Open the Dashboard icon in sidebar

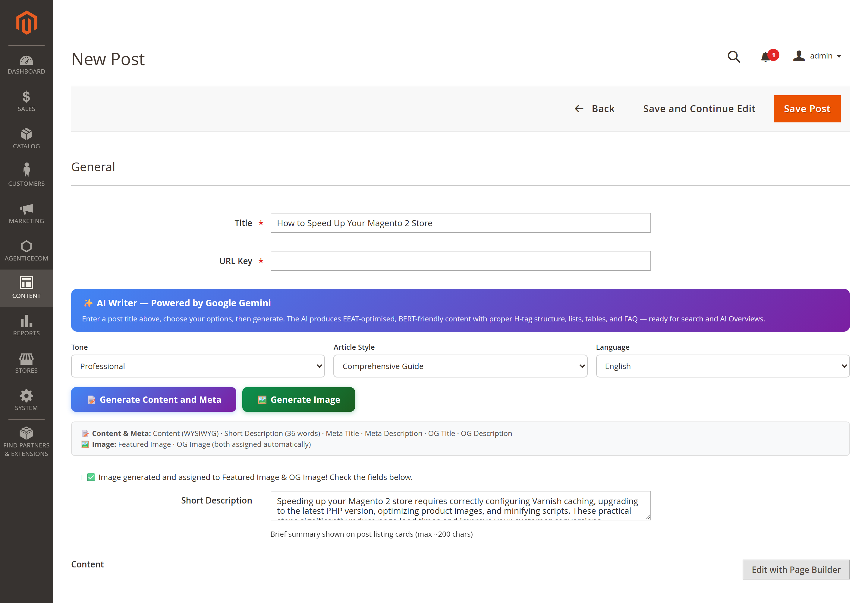pyautogui.click(x=27, y=60)
